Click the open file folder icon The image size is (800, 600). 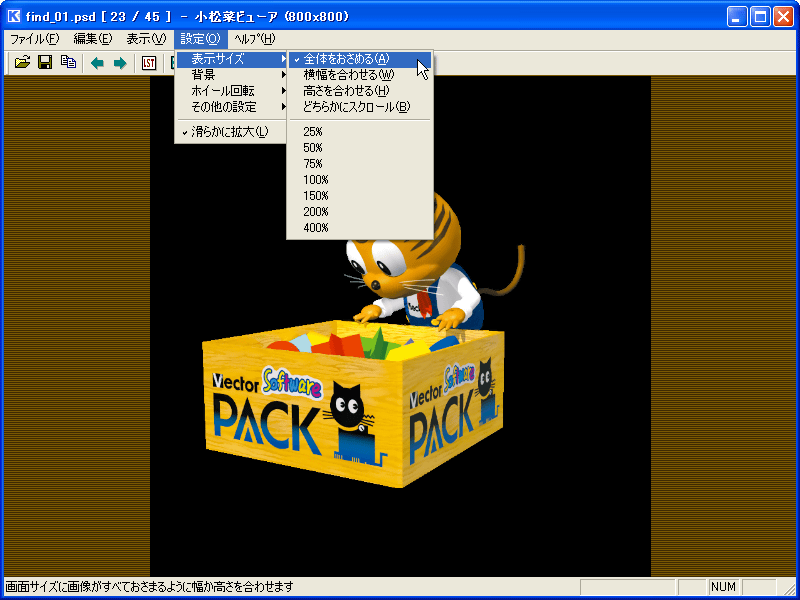[22, 63]
